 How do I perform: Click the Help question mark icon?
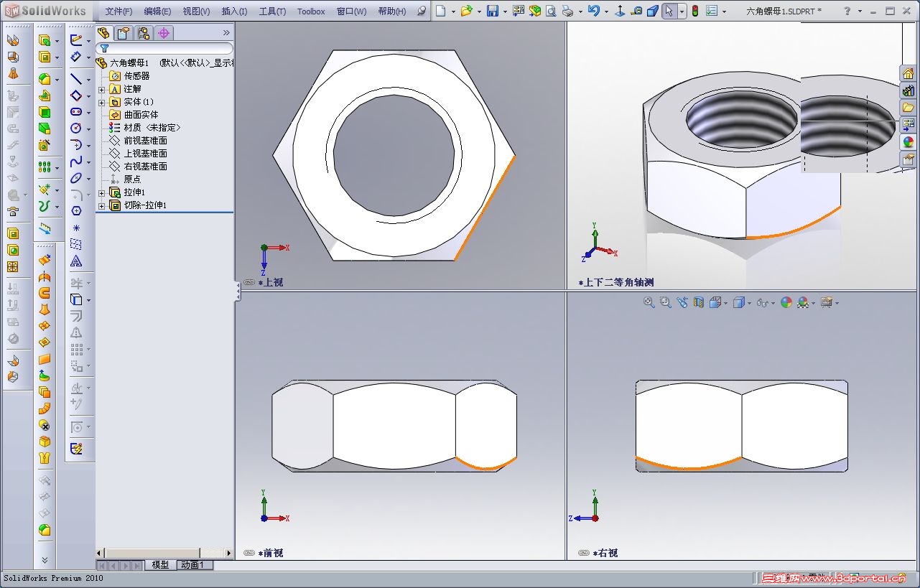(x=847, y=11)
